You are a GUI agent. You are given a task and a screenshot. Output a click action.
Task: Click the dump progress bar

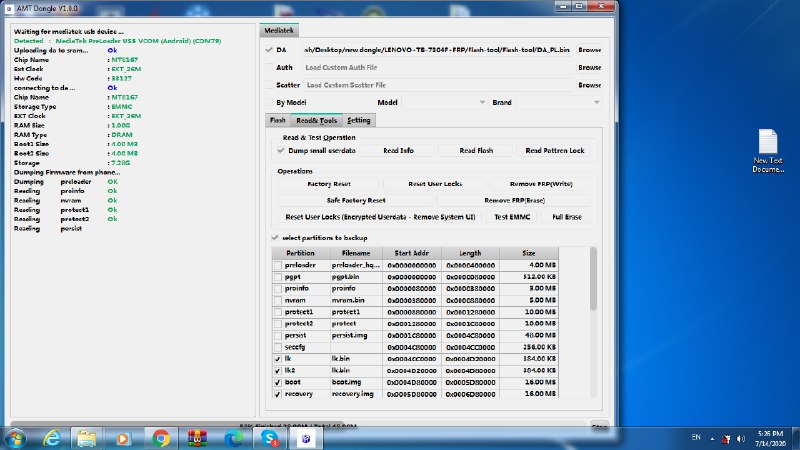click(x=299, y=426)
